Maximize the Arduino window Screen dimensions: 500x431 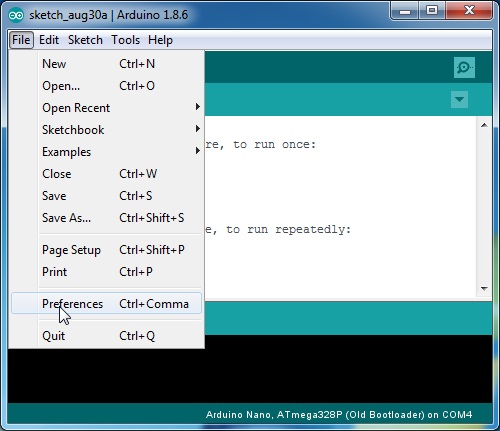432,10
